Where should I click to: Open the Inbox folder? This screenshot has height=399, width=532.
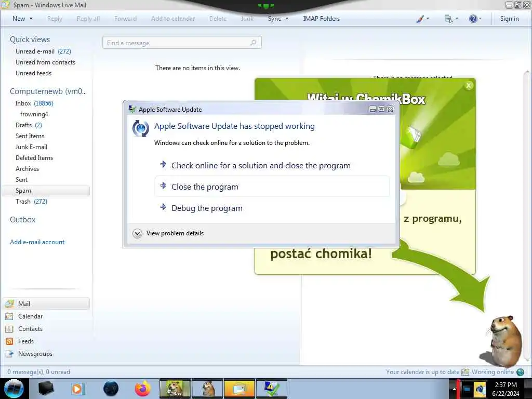(34, 103)
